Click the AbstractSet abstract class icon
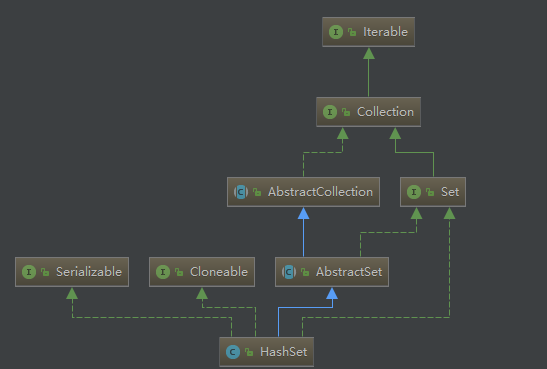 (289, 272)
